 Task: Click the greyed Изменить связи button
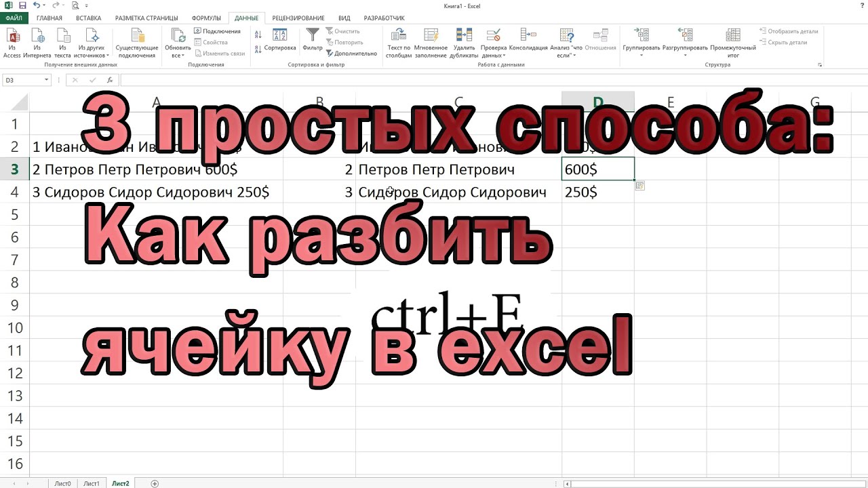pyautogui.click(x=219, y=53)
